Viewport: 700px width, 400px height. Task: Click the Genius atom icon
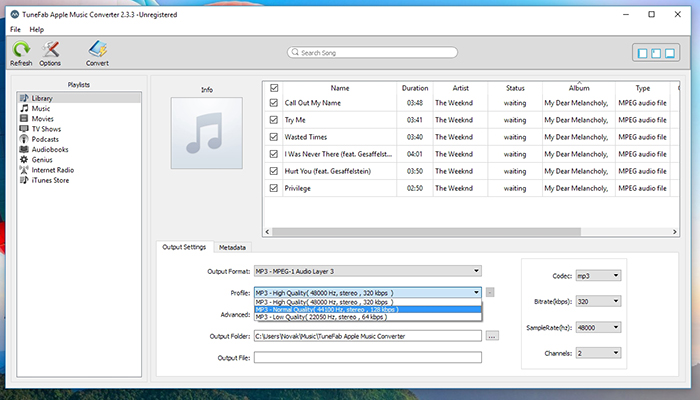click(x=24, y=159)
